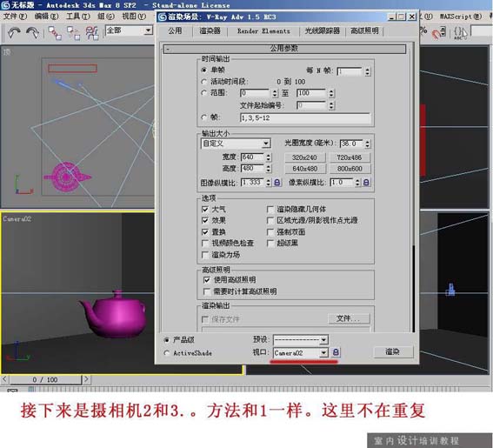Select the 产品级 production radio button
The width and height of the screenshot is (493, 448).
click(x=167, y=340)
